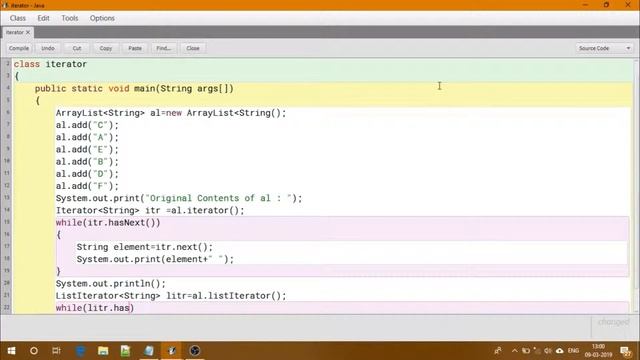Screen dimensions: 640x360
Task: Open the Windows Start menu
Action: 11,351
